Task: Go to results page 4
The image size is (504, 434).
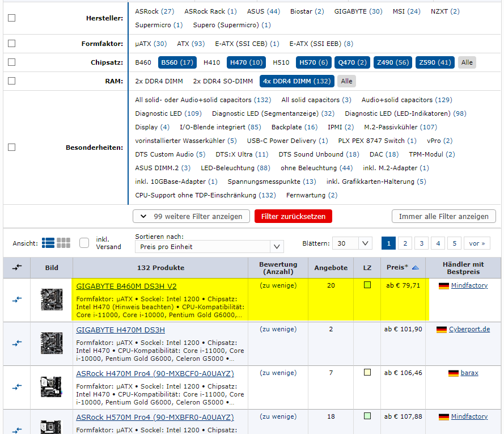Action: [438, 243]
